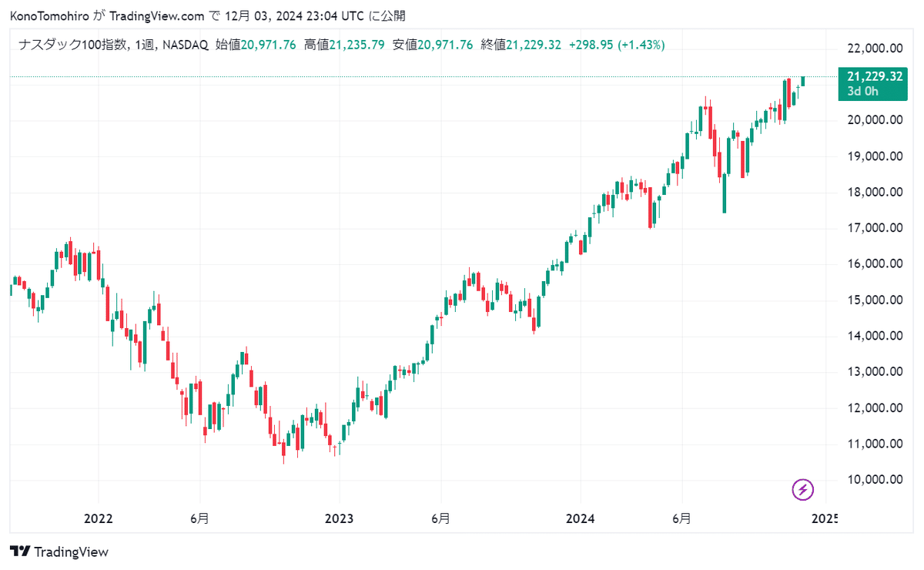Open the TradingView text link

tap(72, 552)
